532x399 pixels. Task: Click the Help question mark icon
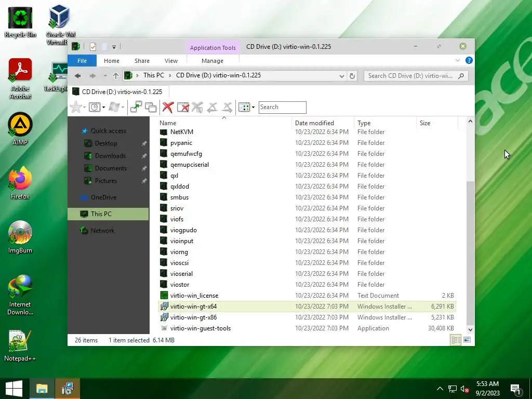click(469, 60)
